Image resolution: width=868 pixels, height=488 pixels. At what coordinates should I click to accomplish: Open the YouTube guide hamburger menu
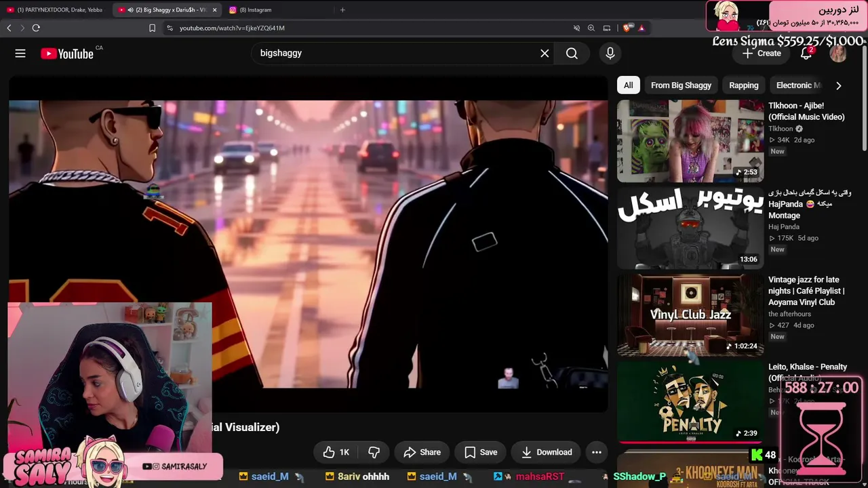[x=20, y=54]
